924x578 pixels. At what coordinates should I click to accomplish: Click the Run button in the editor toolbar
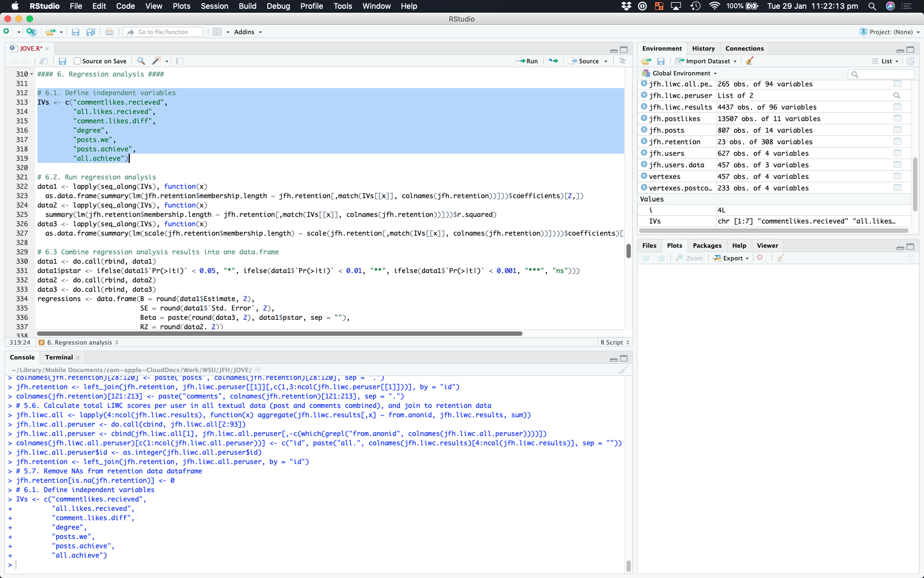click(527, 61)
